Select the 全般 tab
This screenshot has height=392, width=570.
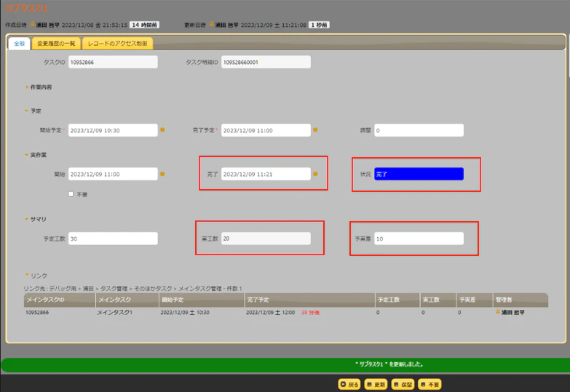click(x=19, y=44)
